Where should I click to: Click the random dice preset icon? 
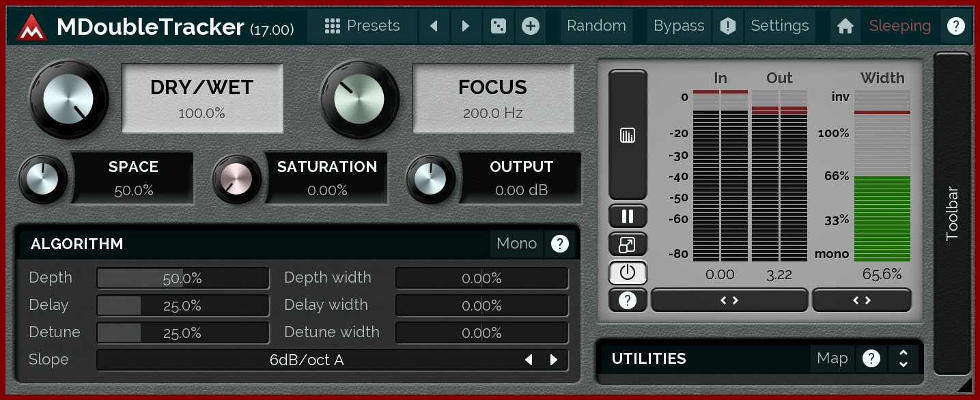498,26
